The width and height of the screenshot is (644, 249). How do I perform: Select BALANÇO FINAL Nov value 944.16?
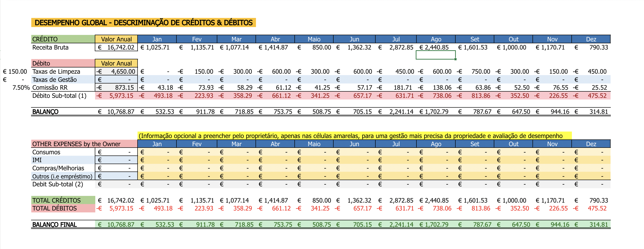(552, 224)
